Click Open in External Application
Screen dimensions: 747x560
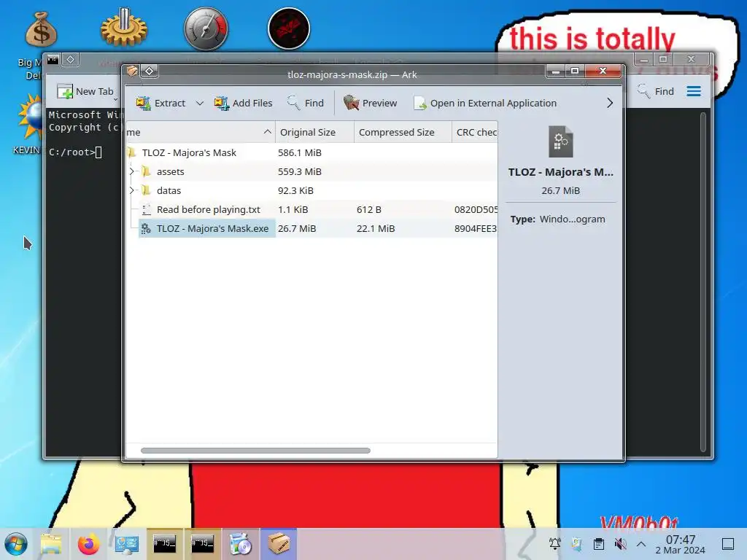[x=485, y=103]
